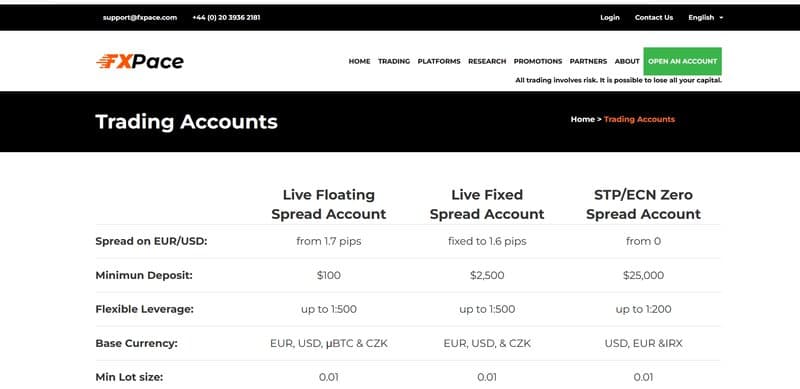Go to the HOME menu item

359,61
